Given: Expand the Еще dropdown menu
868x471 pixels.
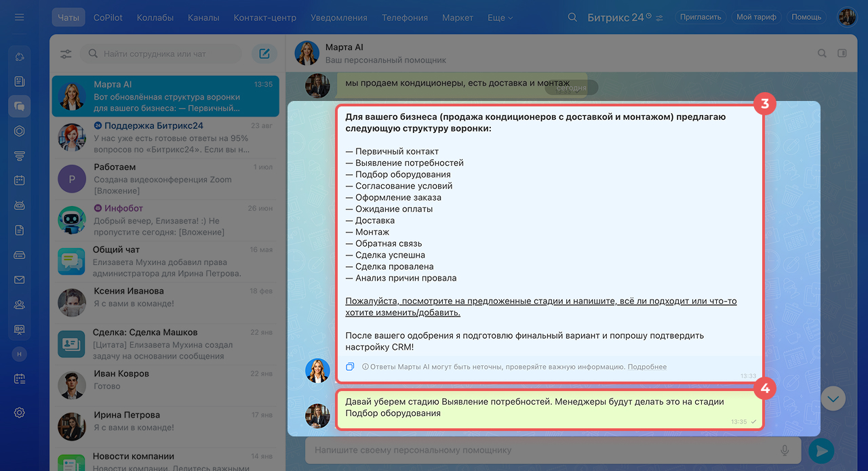Looking at the screenshot, I should click(500, 18).
